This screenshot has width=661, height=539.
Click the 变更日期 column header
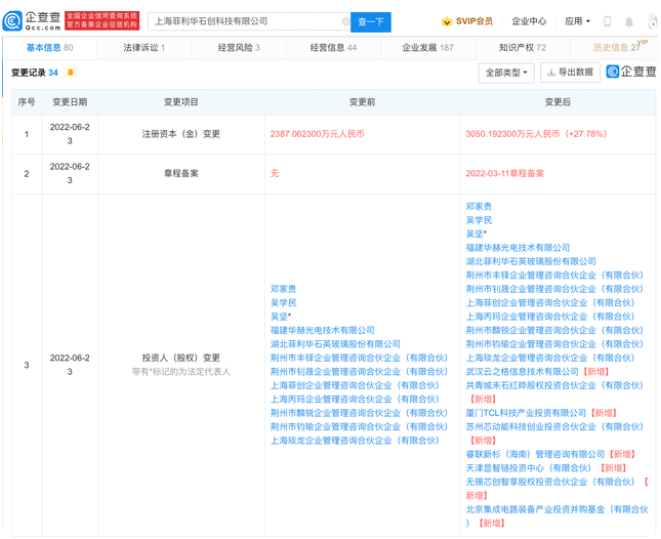tap(70, 102)
